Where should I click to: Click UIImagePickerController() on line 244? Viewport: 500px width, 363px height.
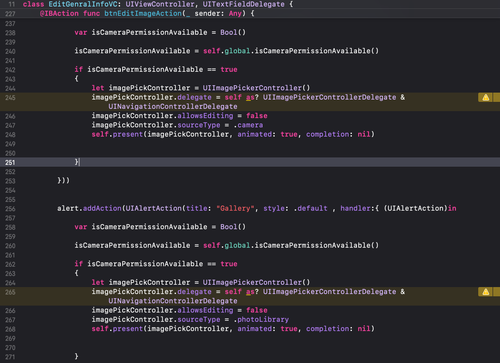256,88
